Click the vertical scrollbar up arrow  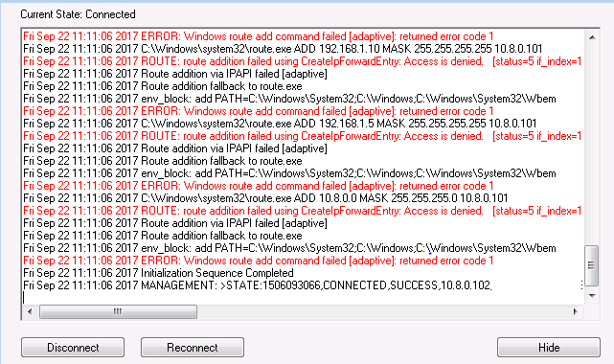[592, 37]
